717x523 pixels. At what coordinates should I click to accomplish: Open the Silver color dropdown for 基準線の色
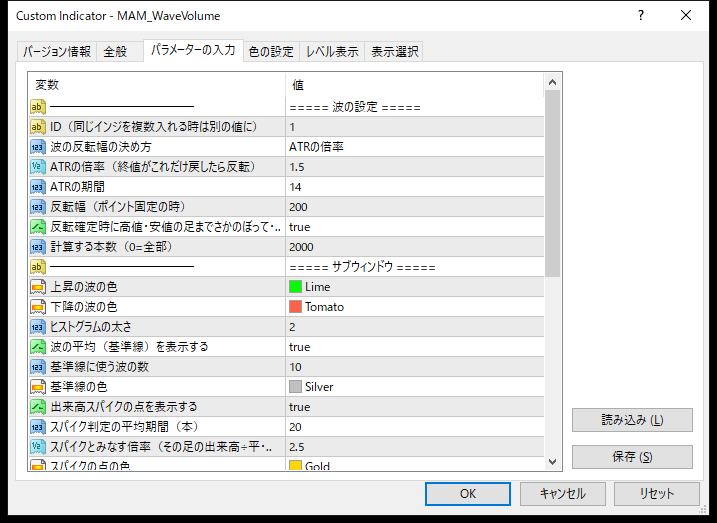(x=415, y=387)
